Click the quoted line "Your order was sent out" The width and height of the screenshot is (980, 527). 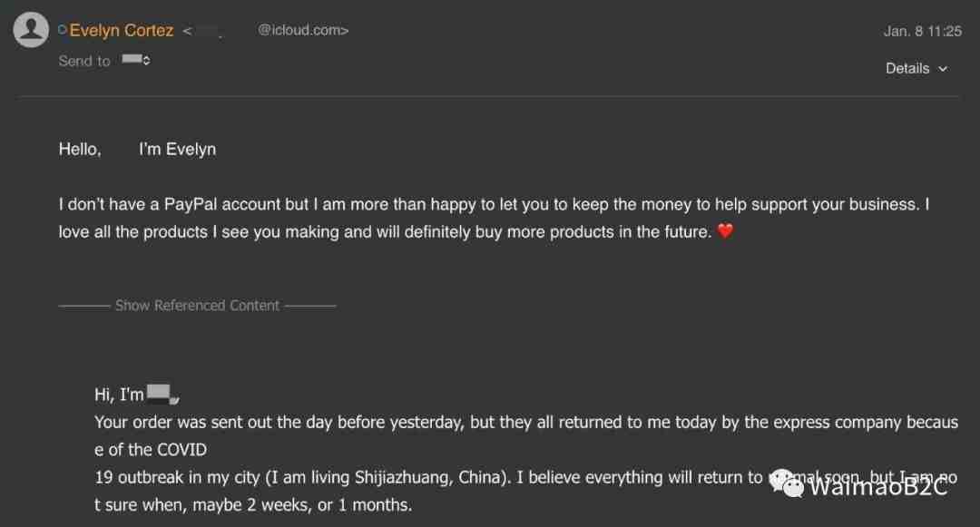coord(526,422)
